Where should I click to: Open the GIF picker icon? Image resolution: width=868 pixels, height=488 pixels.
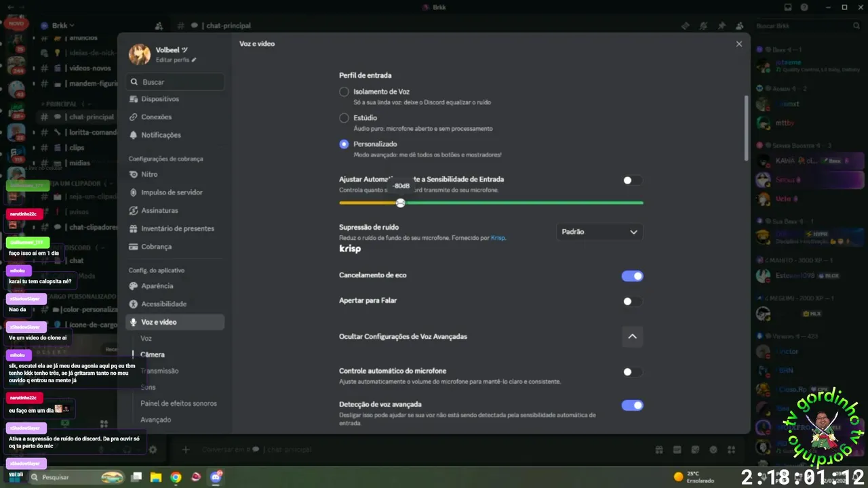[x=677, y=449]
